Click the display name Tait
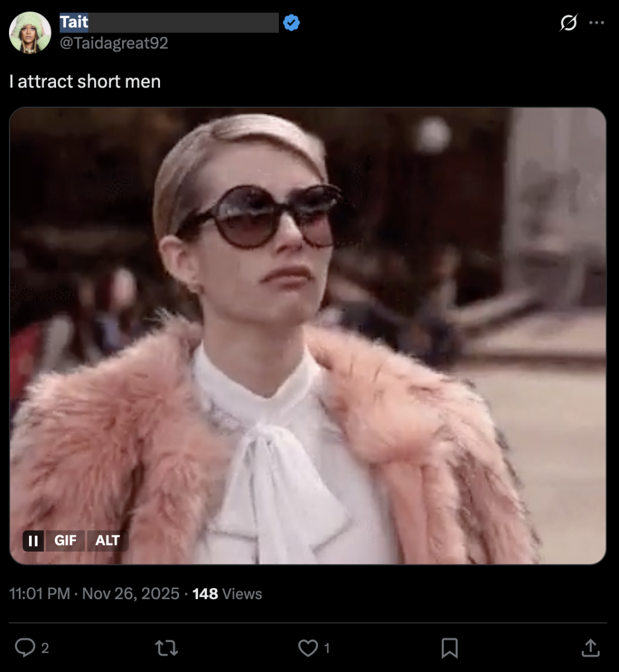The width and height of the screenshot is (619, 672). tap(74, 22)
